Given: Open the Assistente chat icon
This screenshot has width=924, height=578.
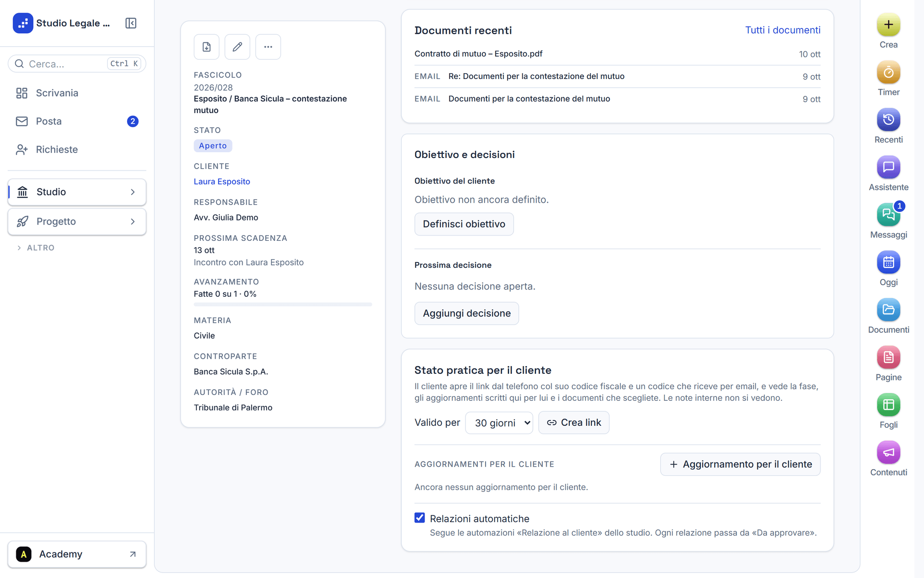Looking at the screenshot, I should [x=888, y=168].
